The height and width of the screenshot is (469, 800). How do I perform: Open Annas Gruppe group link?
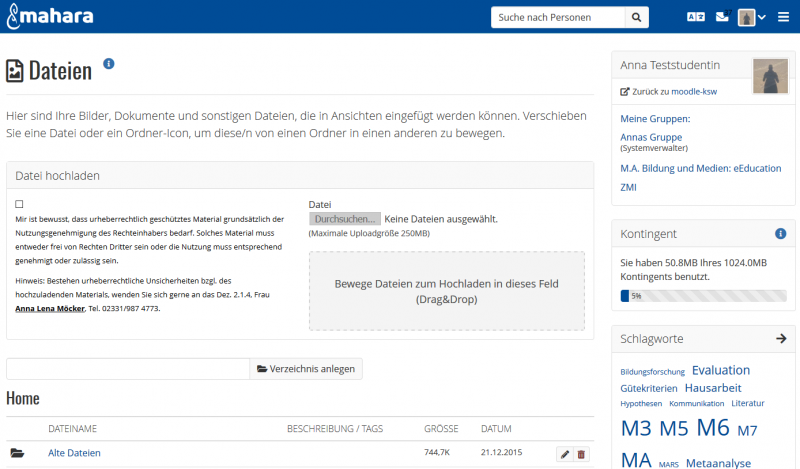click(651, 137)
